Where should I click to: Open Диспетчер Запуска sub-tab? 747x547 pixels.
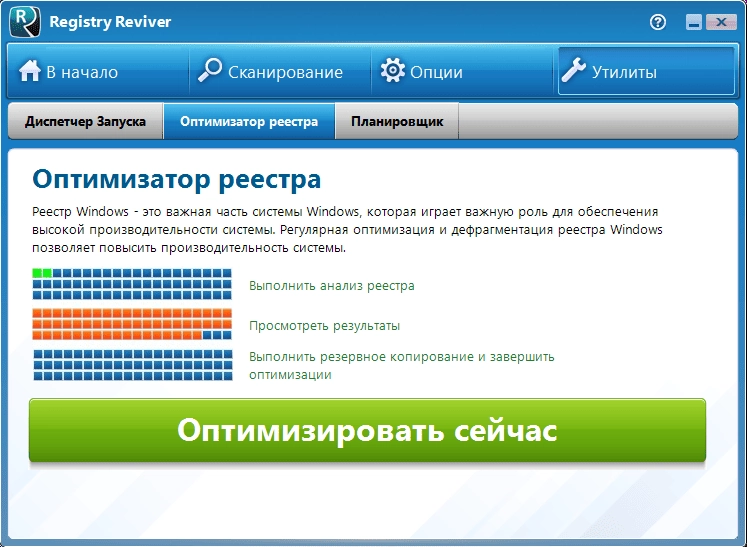point(86,122)
